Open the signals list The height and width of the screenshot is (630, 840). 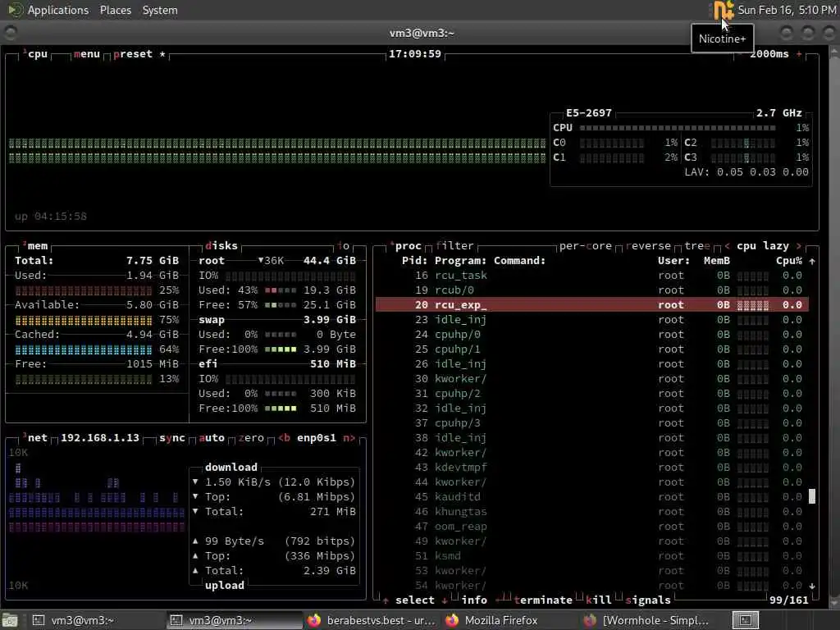click(x=648, y=600)
